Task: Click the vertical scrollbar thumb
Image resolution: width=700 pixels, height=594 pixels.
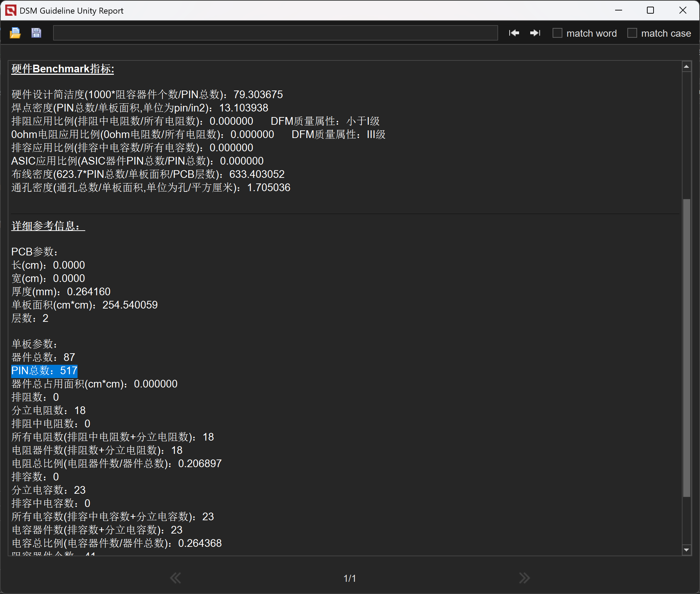Action: 686,348
